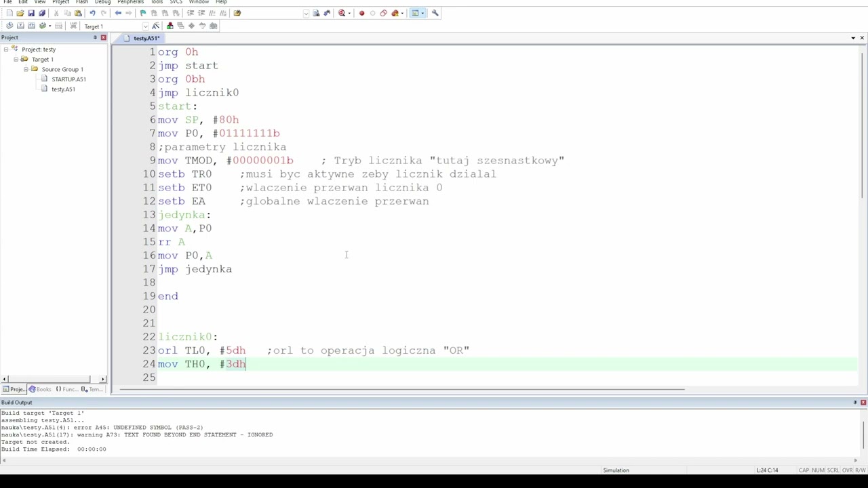The height and width of the screenshot is (488, 868).
Task: Click the indent selected text icon
Action: coord(191,13)
